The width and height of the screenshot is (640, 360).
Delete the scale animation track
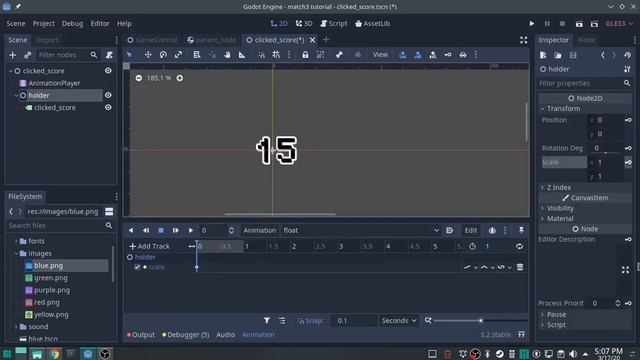(x=520, y=267)
